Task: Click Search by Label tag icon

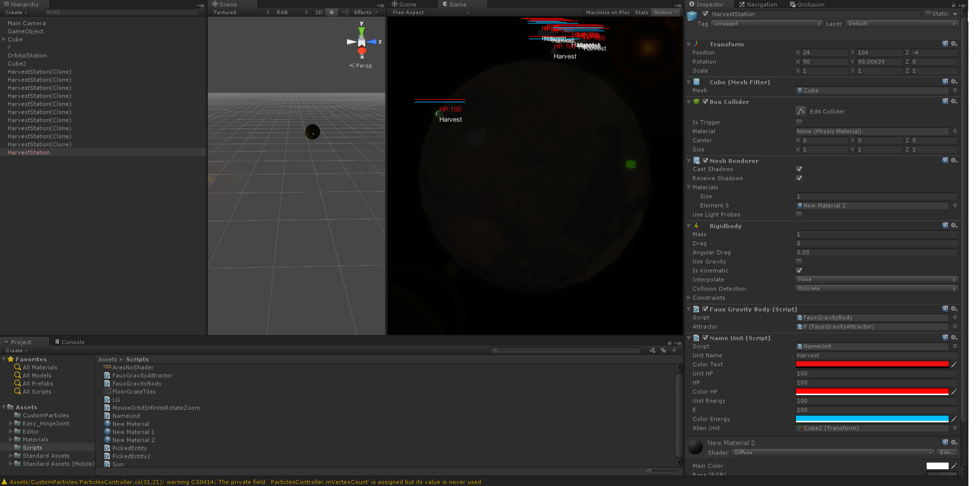Action: tap(663, 350)
